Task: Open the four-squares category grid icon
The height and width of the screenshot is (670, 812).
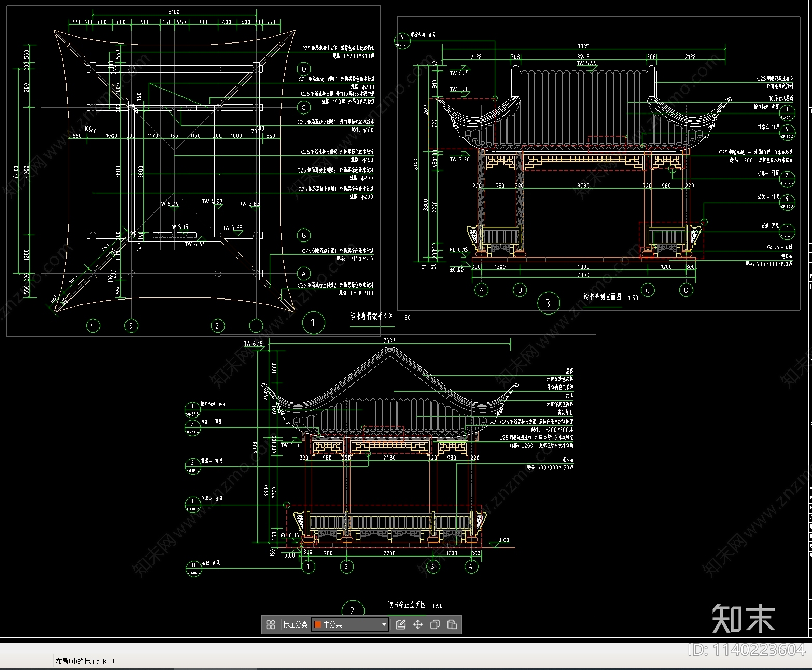Action: [271, 624]
